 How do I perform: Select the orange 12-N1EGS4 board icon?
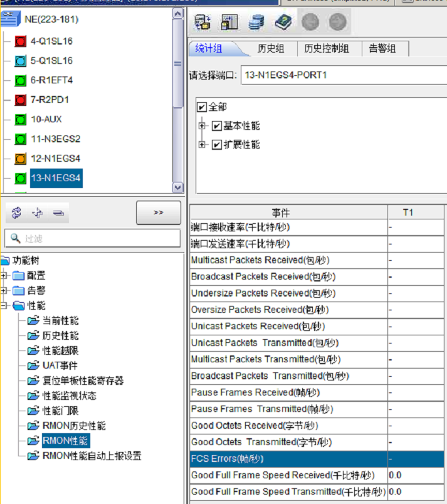(20, 159)
